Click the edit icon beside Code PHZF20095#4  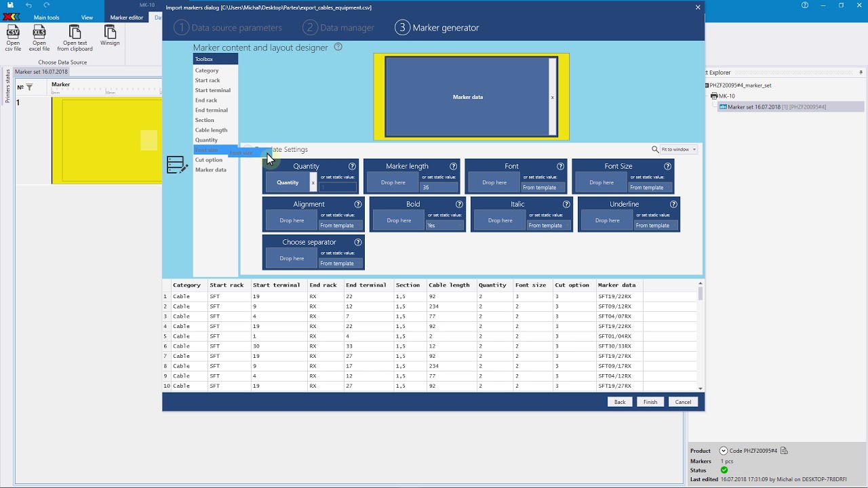pyautogui.click(x=784, y=451)
